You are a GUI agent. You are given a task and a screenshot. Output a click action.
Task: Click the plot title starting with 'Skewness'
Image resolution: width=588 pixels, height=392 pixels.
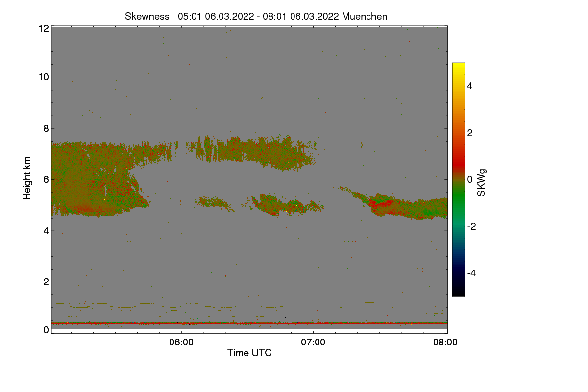pos(256,16)
